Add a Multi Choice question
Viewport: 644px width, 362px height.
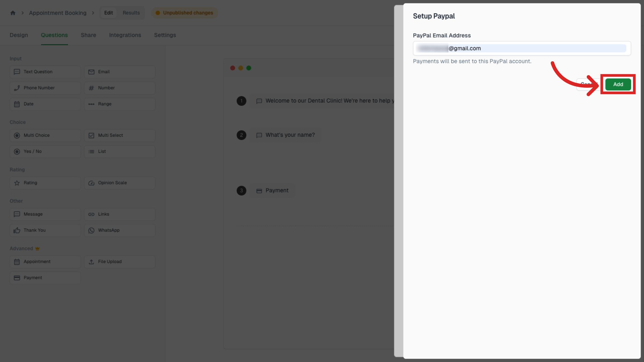tap(45, 135)
